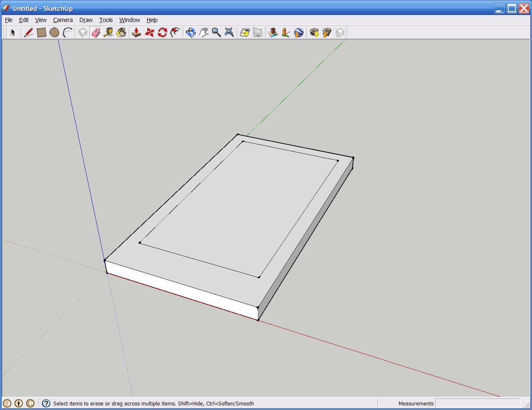This screenshot has width=532, height=410.
Task: Choose the Rotate tool
Action: (x=163, y=32)
